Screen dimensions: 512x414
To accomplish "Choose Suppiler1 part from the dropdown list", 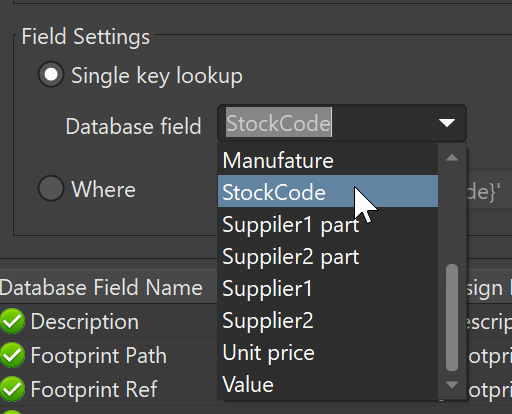I will pyautogui.click(x=328, y=224).
